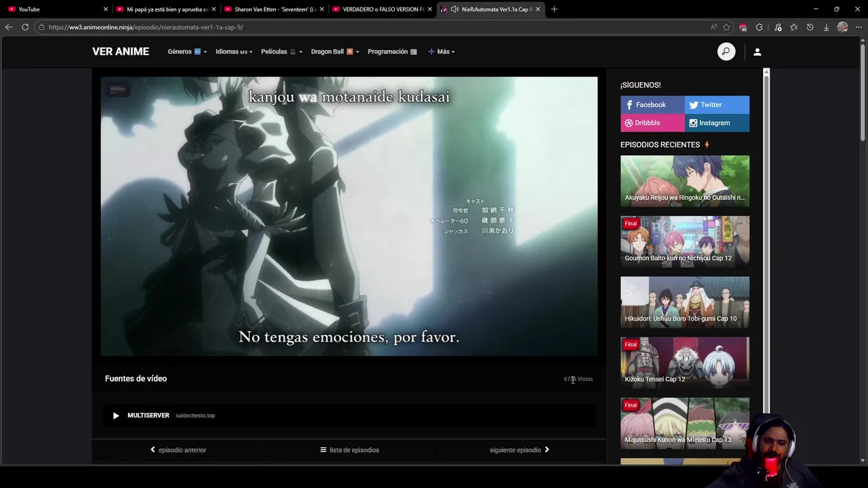Follow on Facebook button
The height and width of the screenshot is (488, 868).
coord(652,104)
